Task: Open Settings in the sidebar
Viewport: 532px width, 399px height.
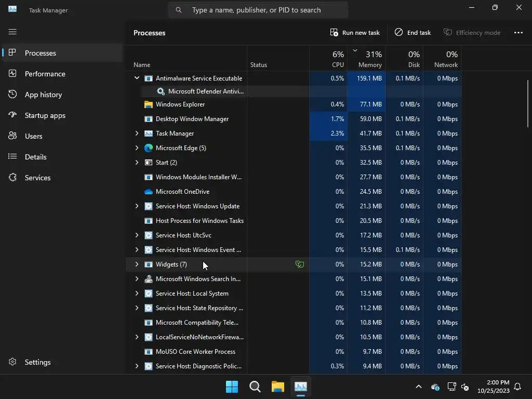Action: 62,362
